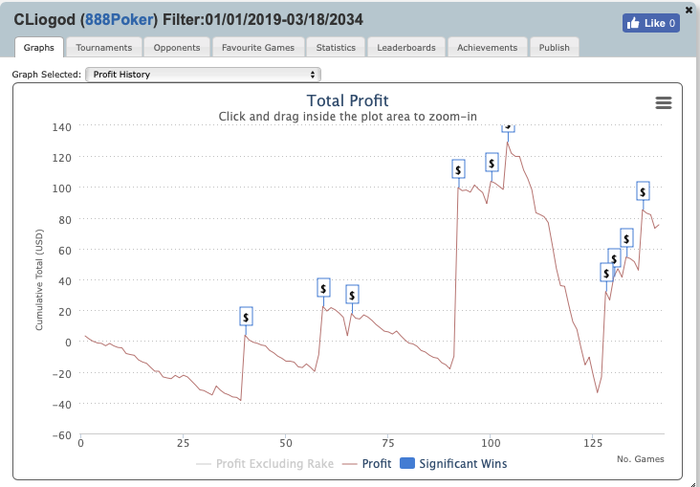Click the significant win flag near game 59

(324, 288)
